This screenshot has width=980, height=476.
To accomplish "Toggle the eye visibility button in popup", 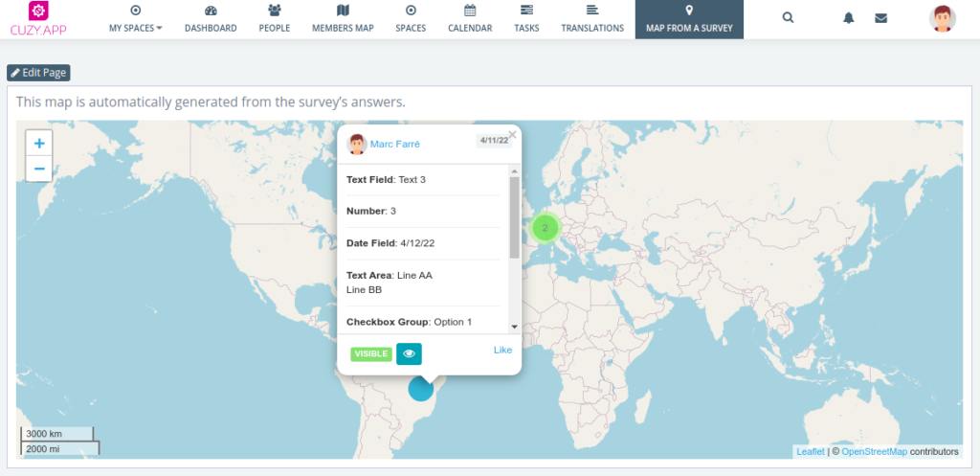I will (409, 353).
